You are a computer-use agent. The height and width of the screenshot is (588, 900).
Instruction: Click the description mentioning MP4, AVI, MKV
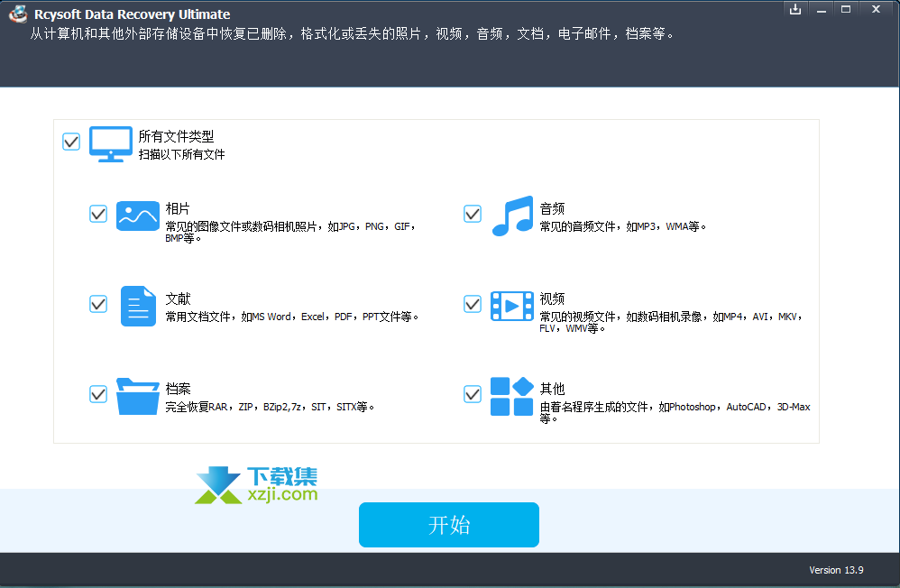[671, 322]
